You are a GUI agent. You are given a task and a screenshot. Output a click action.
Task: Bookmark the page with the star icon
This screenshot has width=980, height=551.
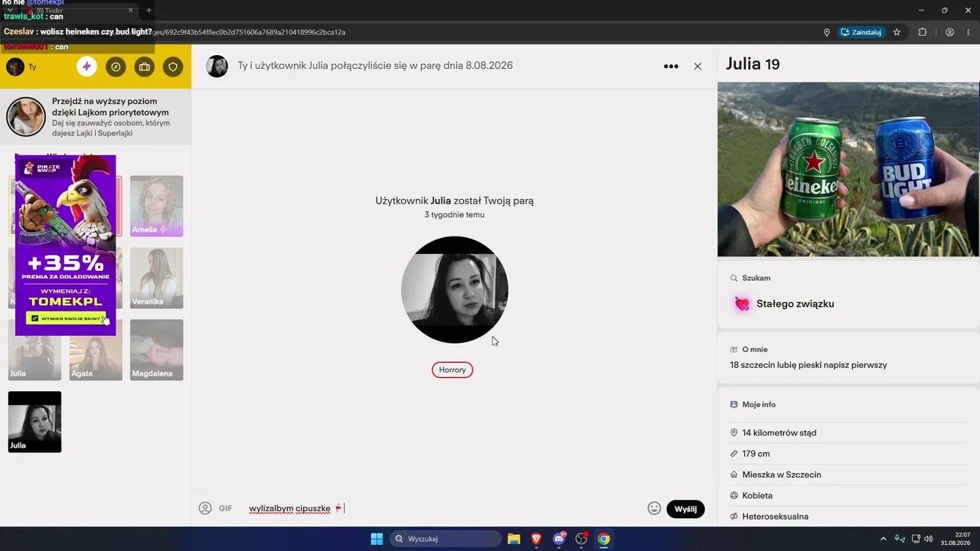[x=897, y=32]
